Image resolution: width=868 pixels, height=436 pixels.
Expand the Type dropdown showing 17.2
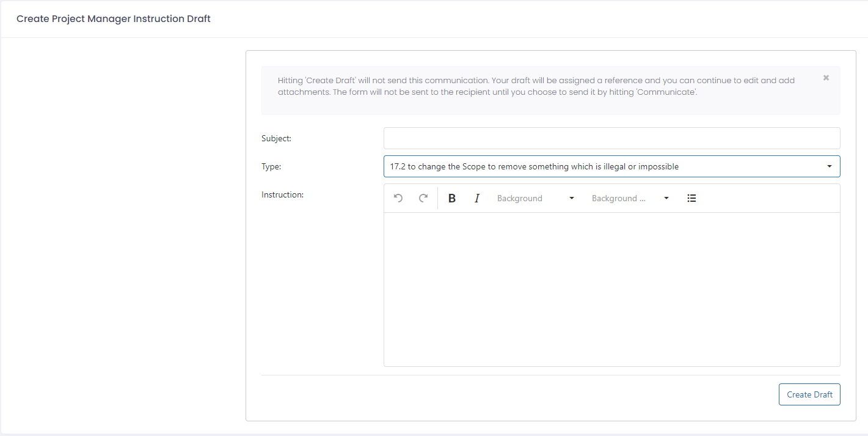611,166
